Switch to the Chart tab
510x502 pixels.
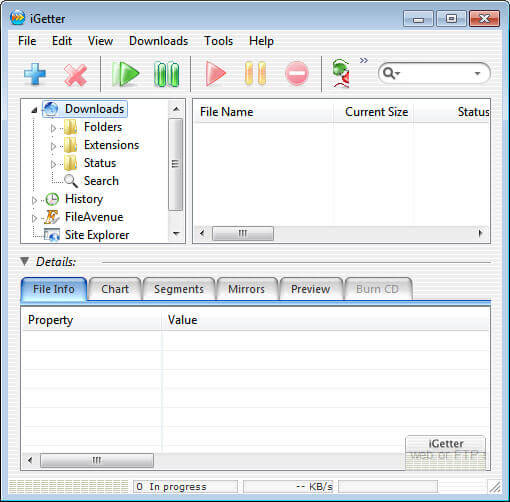pos(115,289)
